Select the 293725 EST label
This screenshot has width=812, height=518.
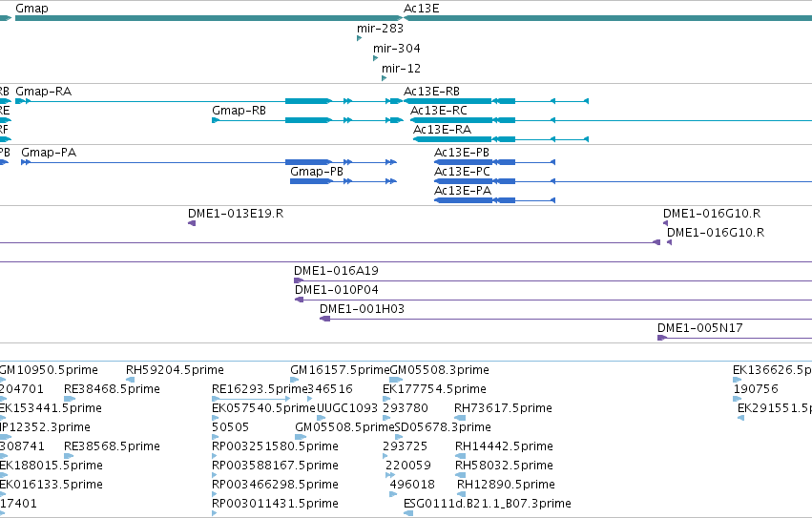pos(405,446)
